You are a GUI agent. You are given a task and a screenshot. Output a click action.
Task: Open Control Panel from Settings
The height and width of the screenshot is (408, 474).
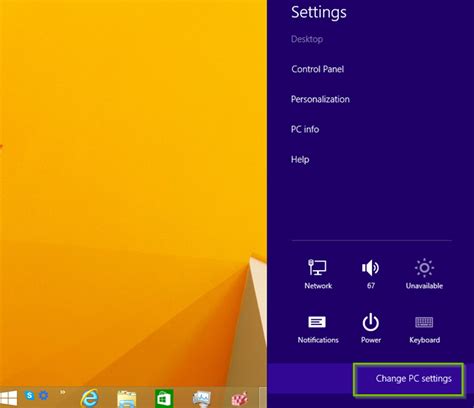(317, 69)
